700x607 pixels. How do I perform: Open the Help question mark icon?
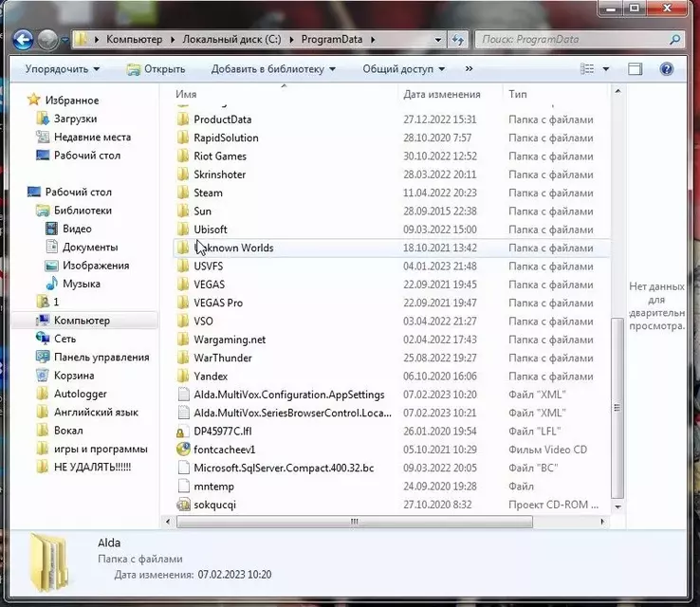(666, 68)
